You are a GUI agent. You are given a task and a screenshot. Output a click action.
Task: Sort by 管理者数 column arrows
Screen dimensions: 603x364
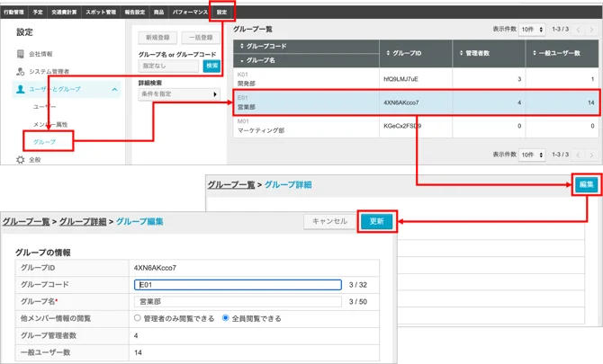pyautogui.click(x=461, y=53)
